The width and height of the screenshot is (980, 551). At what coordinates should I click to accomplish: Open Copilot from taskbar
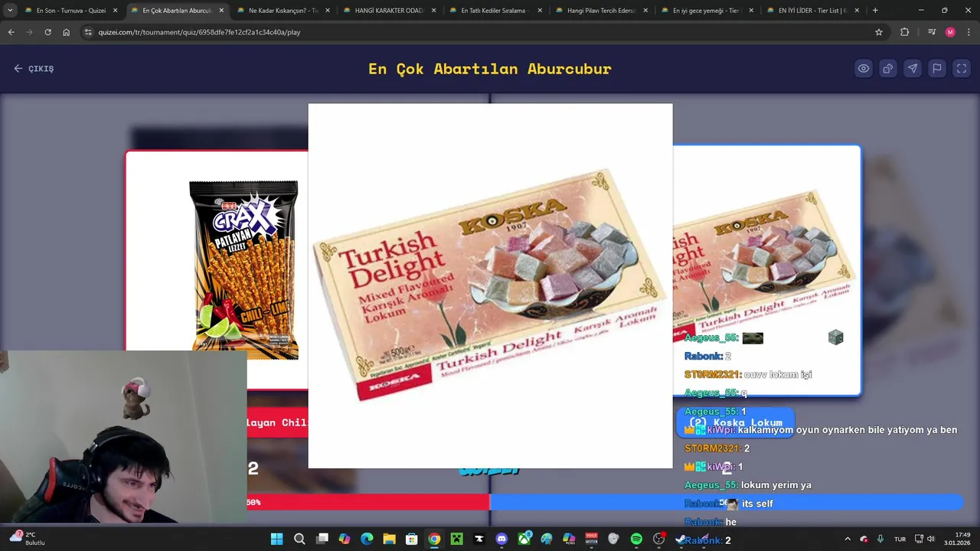(345, 539)
